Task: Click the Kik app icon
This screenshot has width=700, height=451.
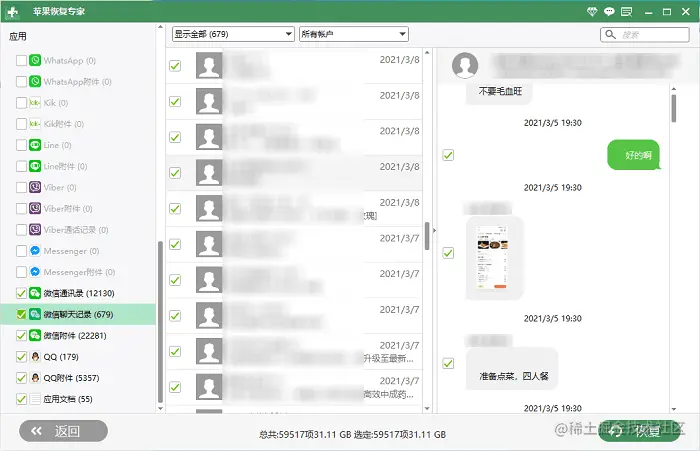Action: pyautogui.click(x=35, y=103)
